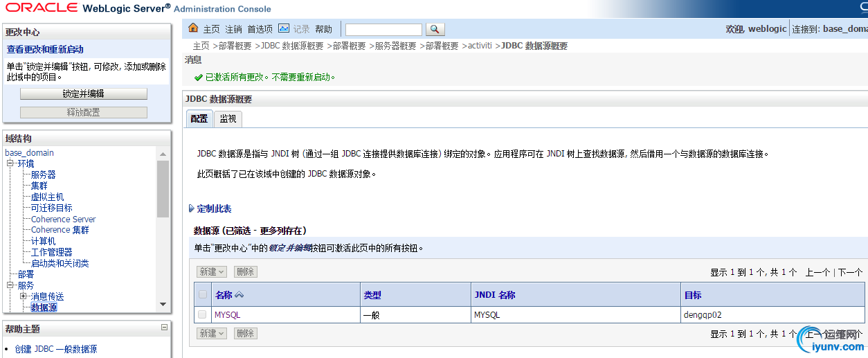This screenshot has height=358, width=868.
Task: Click breadcrumb JDBC 数据源概要 link
Action: click(292, 46)
